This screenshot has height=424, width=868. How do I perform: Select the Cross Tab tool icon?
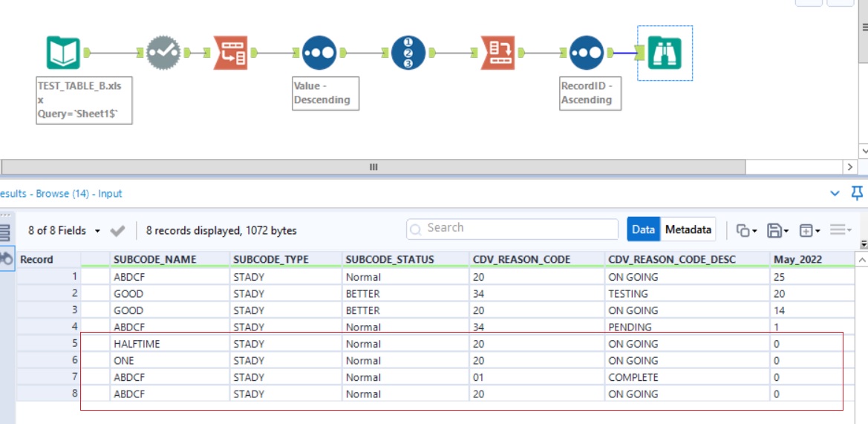pyautogui.click(x=497, y=53)
